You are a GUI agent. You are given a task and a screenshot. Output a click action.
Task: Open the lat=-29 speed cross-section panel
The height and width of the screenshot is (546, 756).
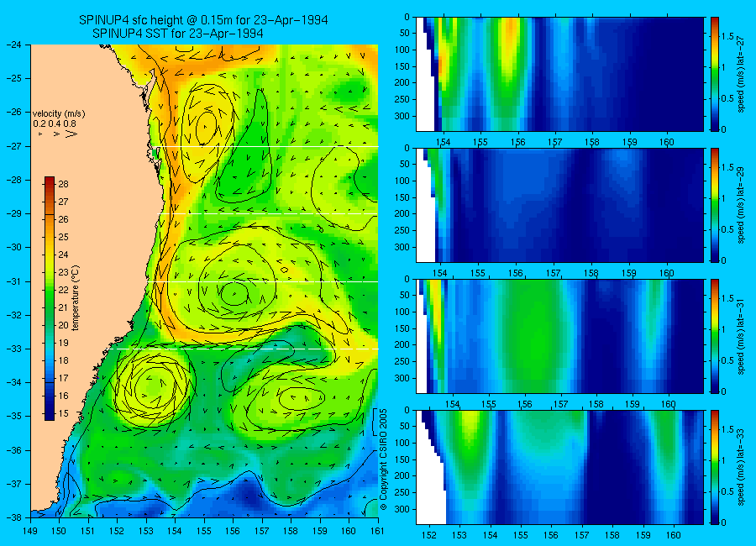pos(559,205)
